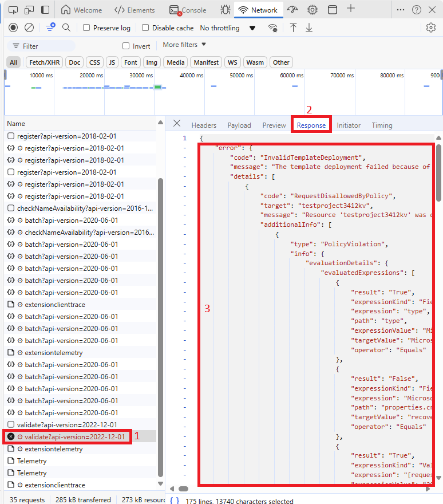443x504 pixels.
Task: Clear the network log
Action: [x=29, y=27]
